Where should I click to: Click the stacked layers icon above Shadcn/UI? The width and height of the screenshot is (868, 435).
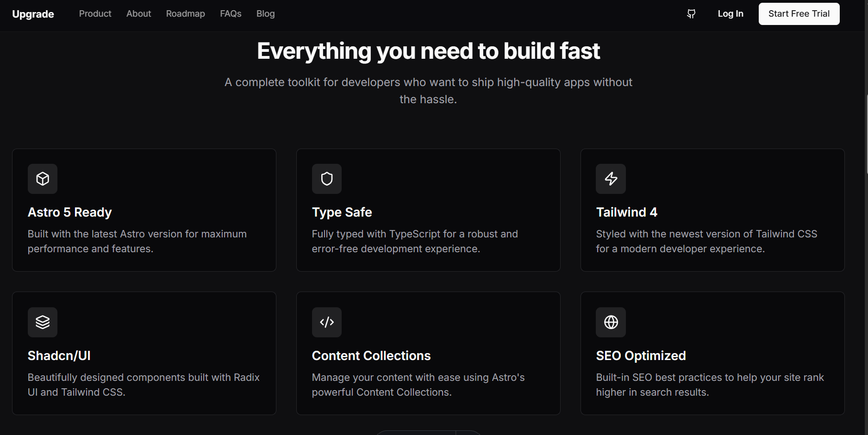43,322
